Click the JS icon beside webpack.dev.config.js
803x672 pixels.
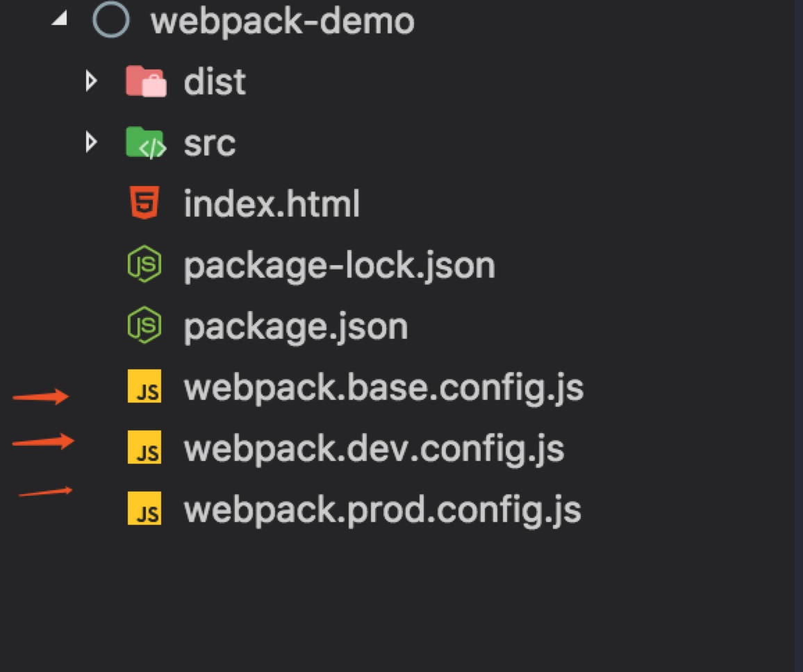pos(145,448)
